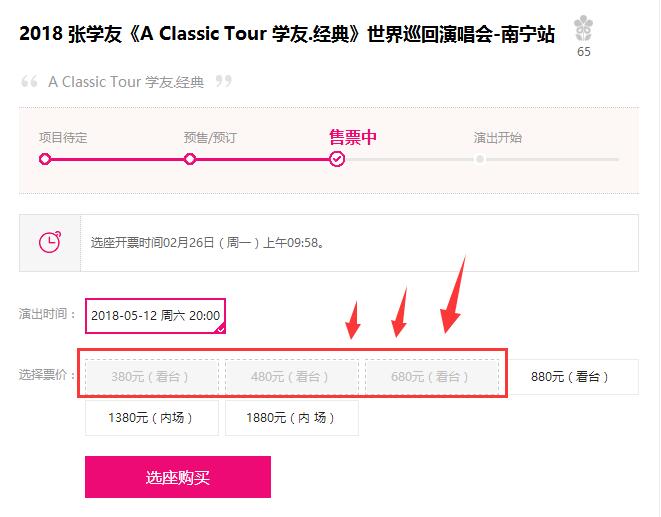
Task: Choose the 1380元 (内场) ticket option
Action: point(152,417)
